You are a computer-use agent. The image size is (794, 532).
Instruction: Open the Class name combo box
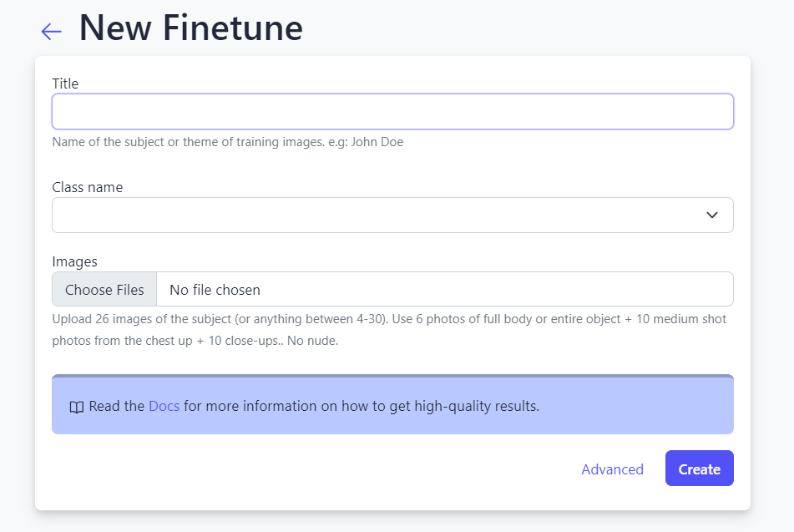click(x=376, y=215)
